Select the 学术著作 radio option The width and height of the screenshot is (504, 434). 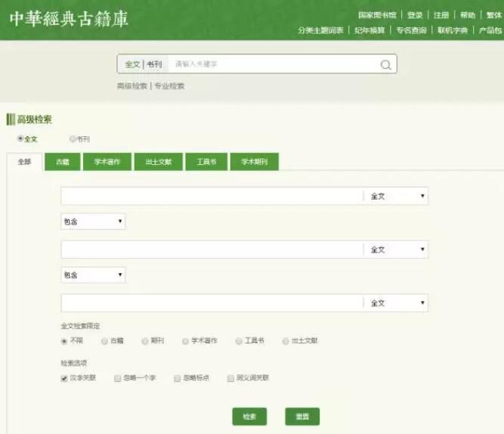click(185, 341)
